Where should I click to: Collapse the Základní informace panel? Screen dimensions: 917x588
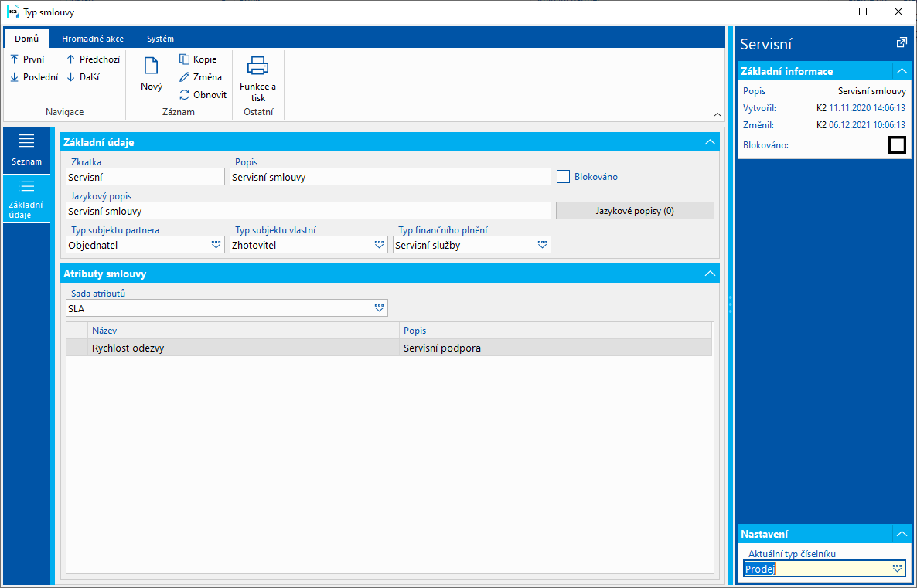tap(902, 71)
